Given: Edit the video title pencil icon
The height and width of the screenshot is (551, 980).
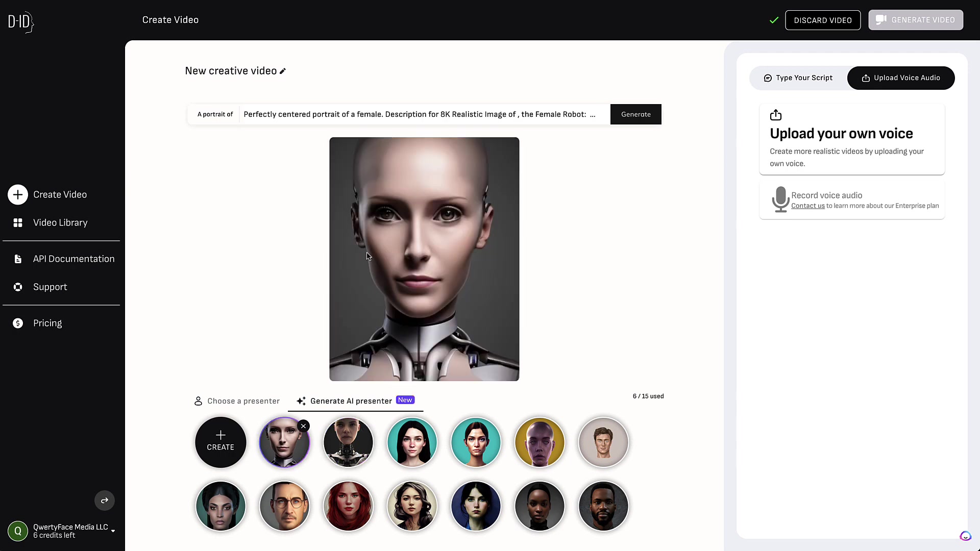Looking at the screenshot, I should pos(283,71).
